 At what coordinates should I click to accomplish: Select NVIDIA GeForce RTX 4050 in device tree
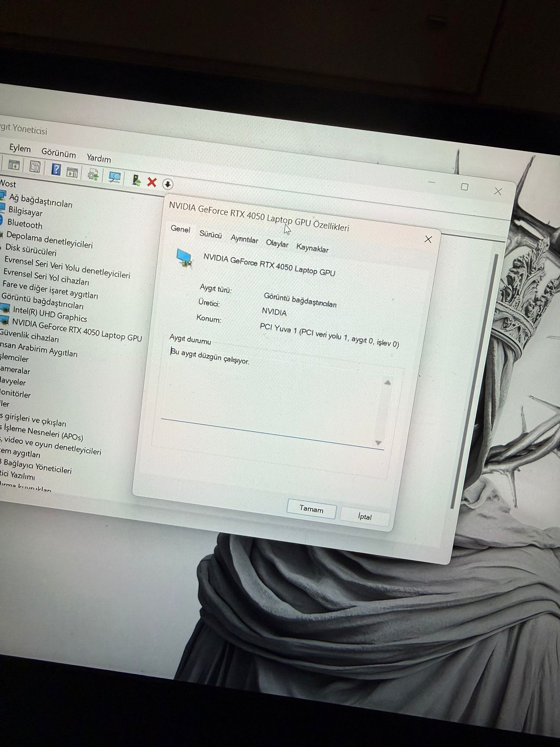(x=77, y=330)
